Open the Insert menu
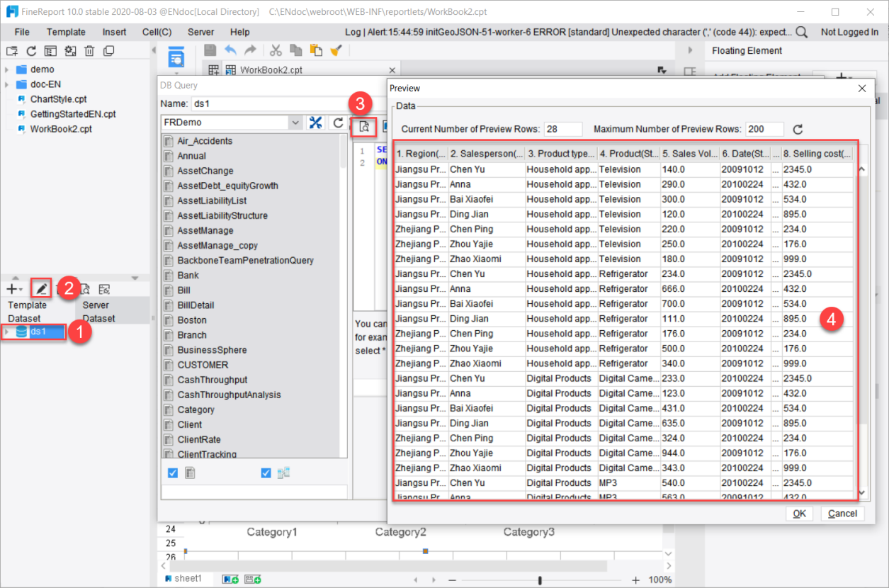 [114, 32]
